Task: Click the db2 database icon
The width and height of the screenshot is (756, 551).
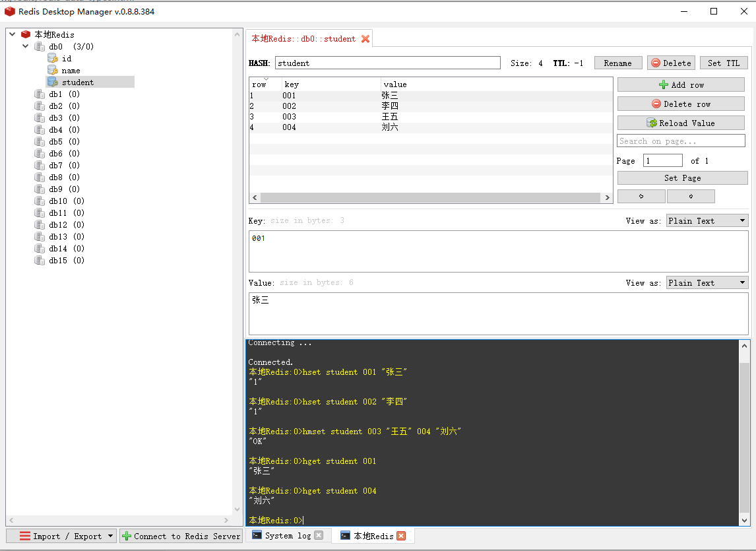Action: [x=40, y=106]
